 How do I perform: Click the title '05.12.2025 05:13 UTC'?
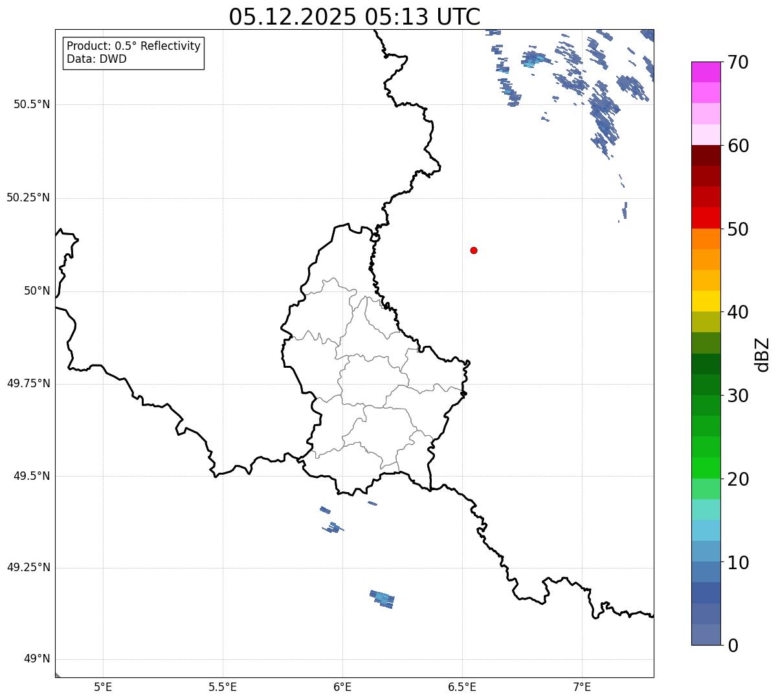pos(355,16)
